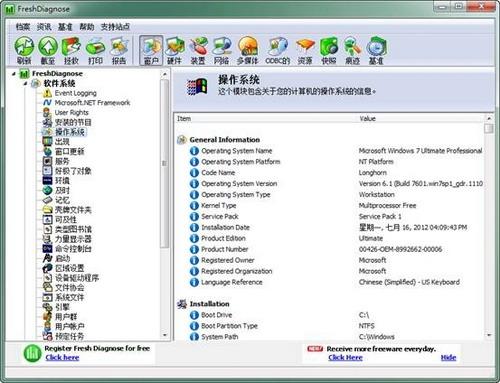Open the 资讯 menu
The image size is (500, 383).
(44, 27)
